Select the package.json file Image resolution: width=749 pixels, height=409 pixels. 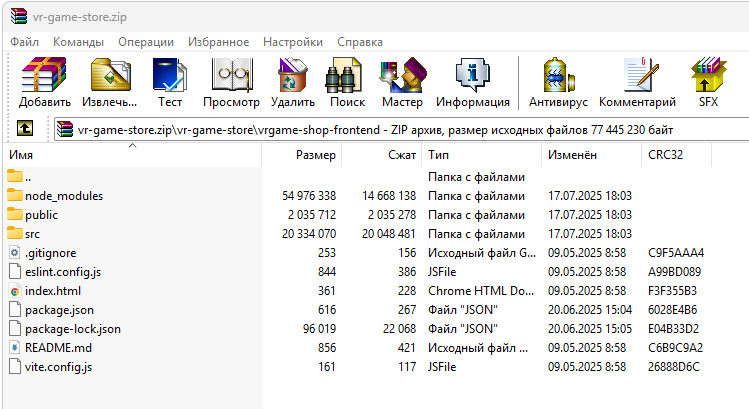pos(62,310)
